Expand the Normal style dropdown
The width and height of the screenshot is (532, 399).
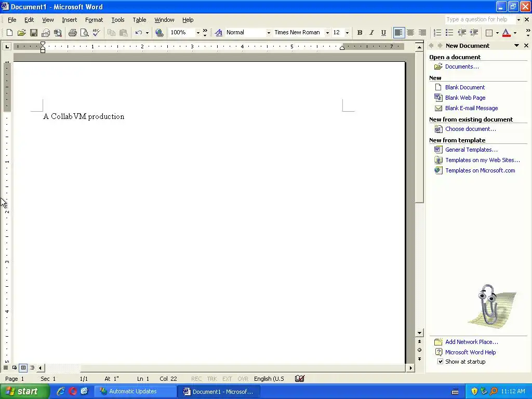(269, 33)
